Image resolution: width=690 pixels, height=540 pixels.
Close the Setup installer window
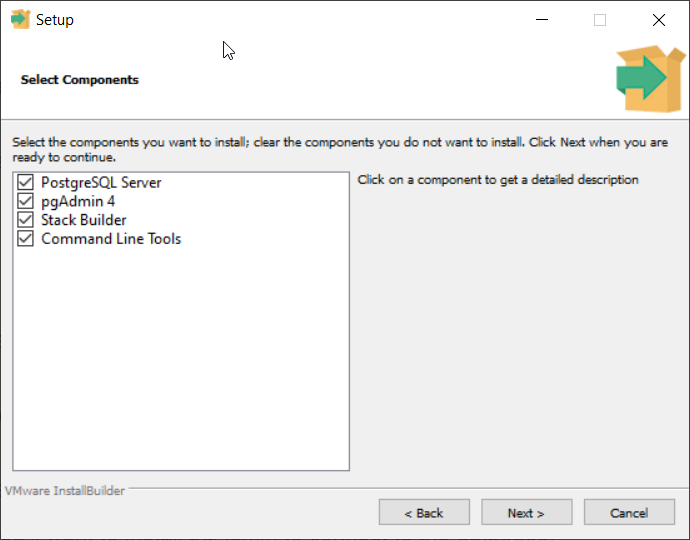point(658,20)
